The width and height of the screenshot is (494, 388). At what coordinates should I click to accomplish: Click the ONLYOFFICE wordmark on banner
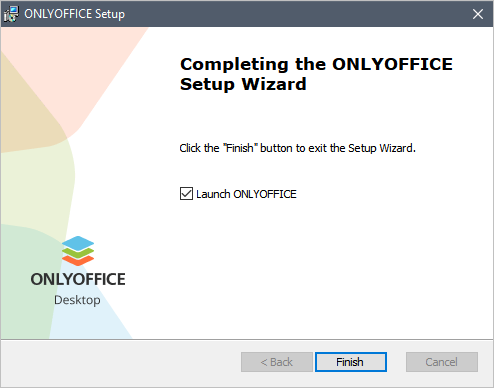coord(78,279)
